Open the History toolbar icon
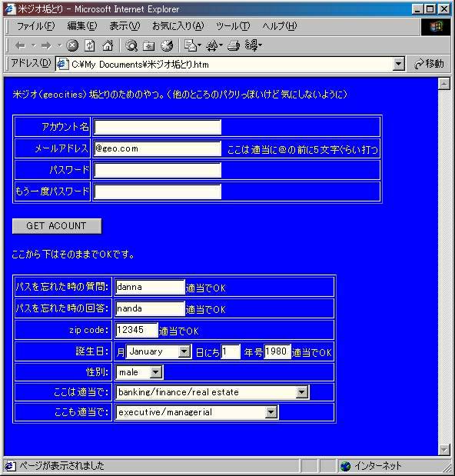This screenshot has width=455, height=476. (167, 46)
